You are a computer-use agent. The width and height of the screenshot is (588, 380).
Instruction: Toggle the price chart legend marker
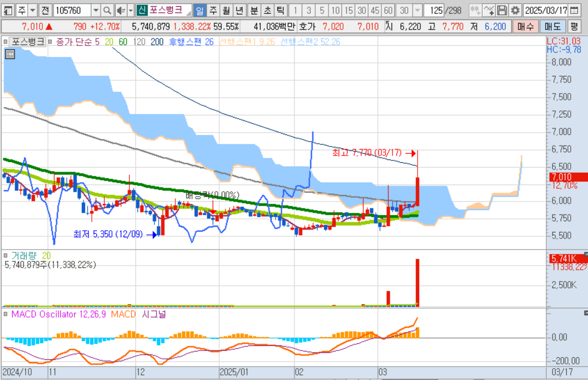tap(5, 42)
